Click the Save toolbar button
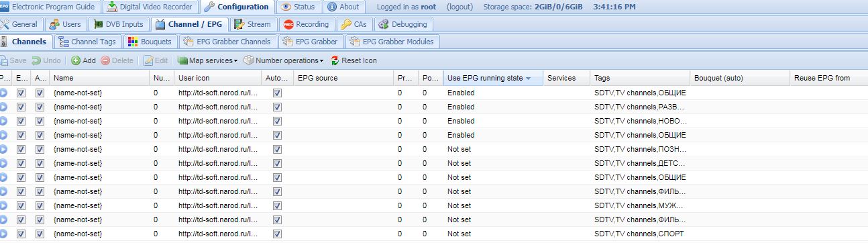The height and width of the screenshot is (243, 868). point(14,60)
